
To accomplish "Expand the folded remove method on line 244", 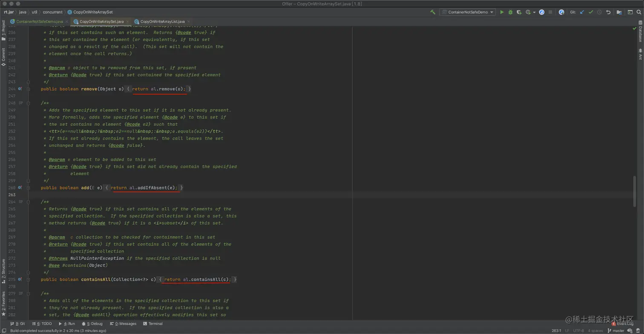I will coord(28,89).
